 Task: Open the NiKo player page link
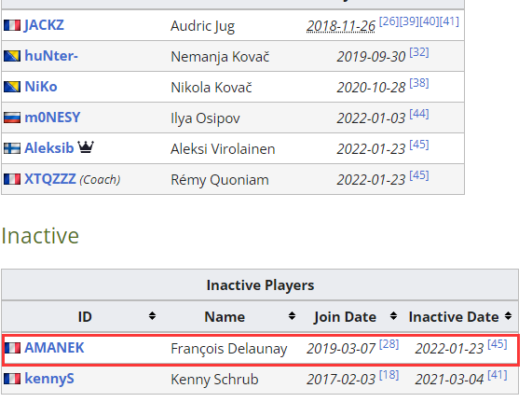click(41, 87)
